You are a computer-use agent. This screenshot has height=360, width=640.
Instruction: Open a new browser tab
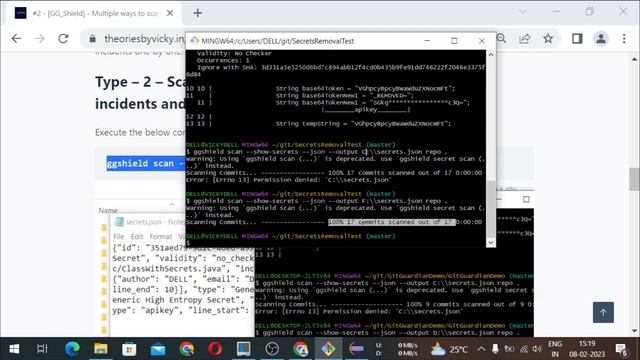click(198, 13)
